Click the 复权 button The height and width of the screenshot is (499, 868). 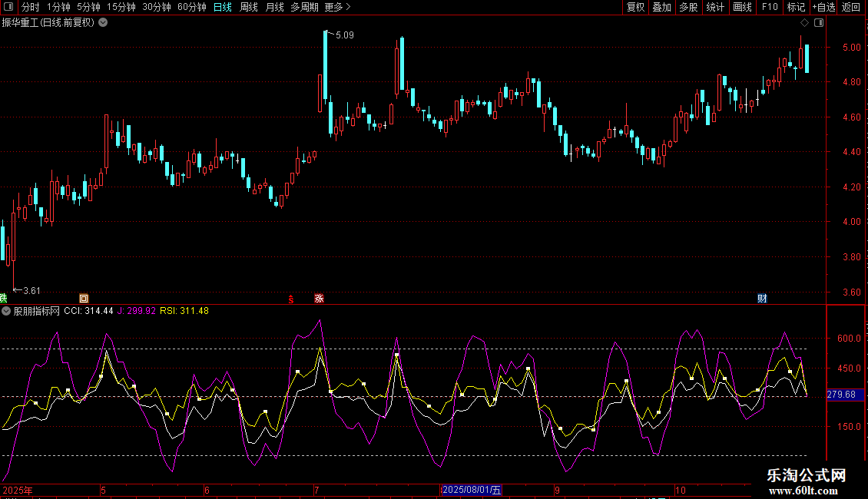[635, 7]
